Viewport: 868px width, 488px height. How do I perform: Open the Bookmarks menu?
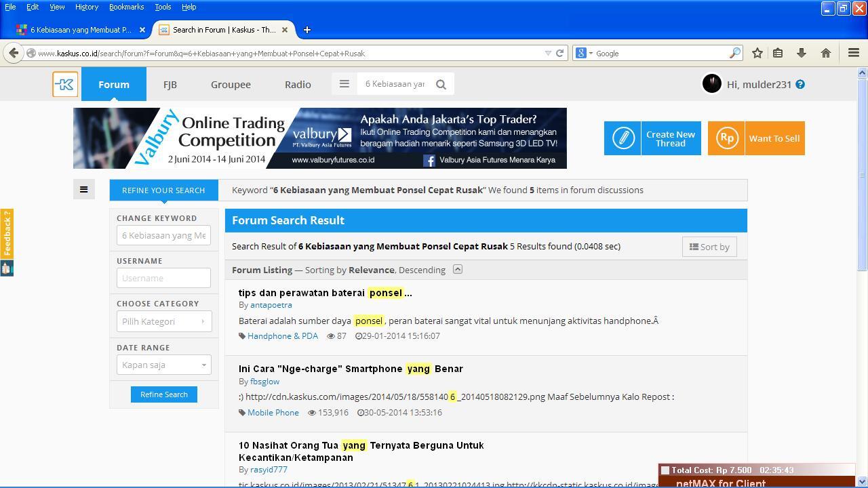point(126,7)
